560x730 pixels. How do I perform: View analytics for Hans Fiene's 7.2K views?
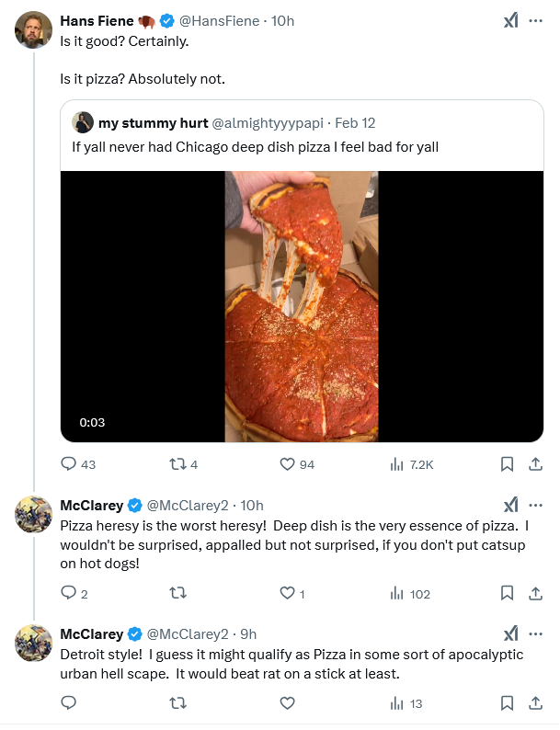pos(397,464)
